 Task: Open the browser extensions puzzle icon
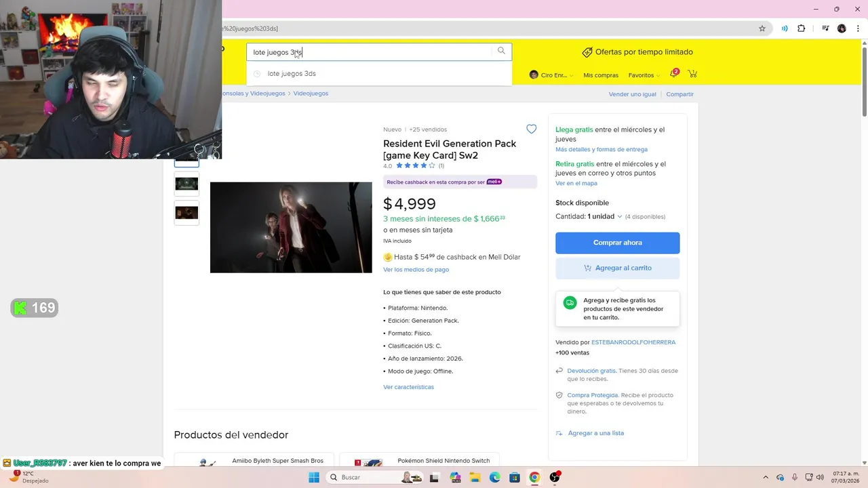[802, 28]
